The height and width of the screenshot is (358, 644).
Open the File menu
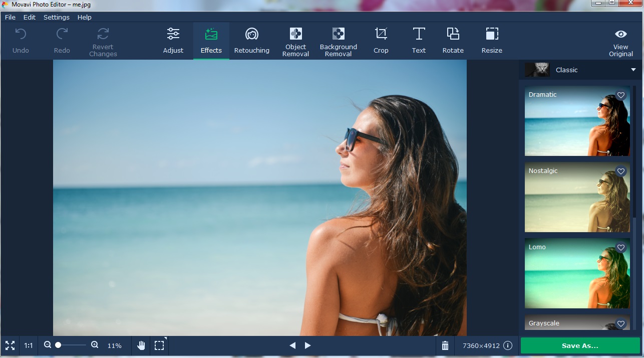(x=10, y=17)
